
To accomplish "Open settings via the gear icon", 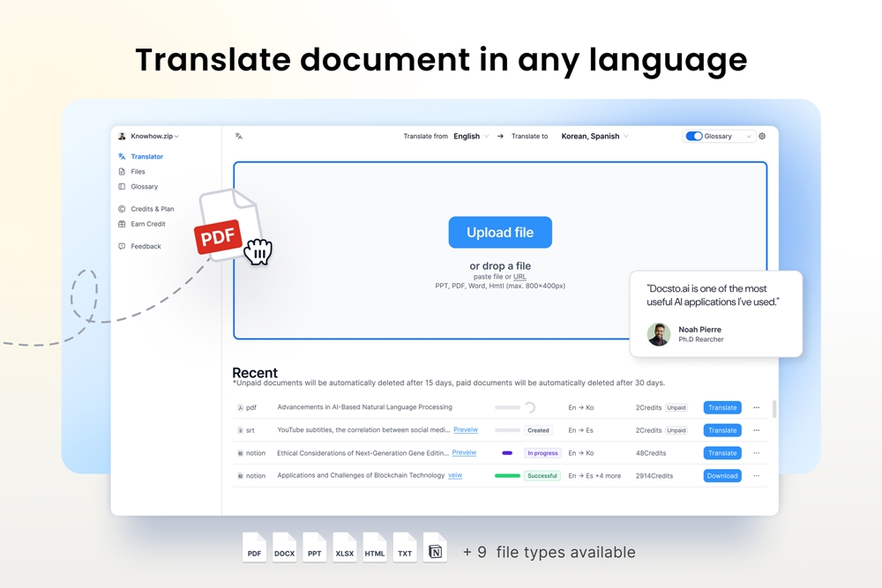I will (x=762, y=137).
